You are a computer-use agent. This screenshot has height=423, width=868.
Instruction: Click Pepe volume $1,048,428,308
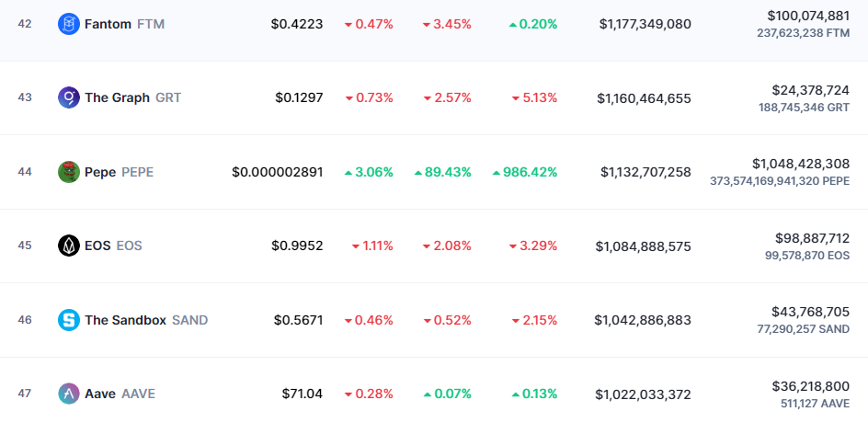coord(800,164)
